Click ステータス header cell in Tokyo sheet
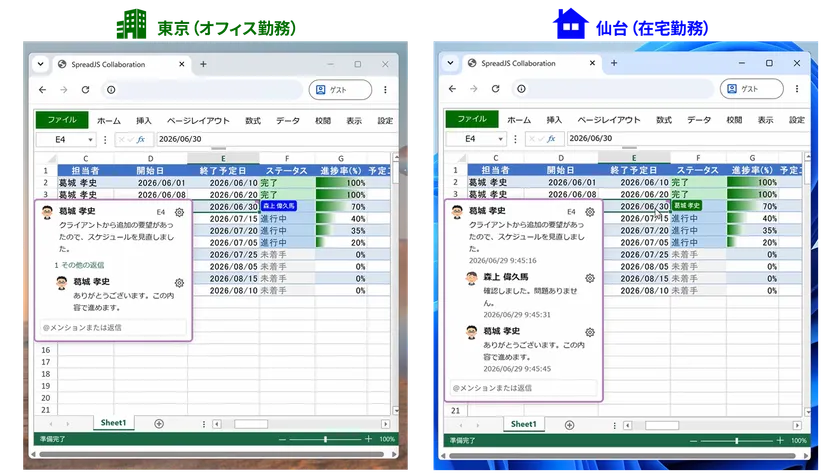The image size is (840, 473). 287,171
